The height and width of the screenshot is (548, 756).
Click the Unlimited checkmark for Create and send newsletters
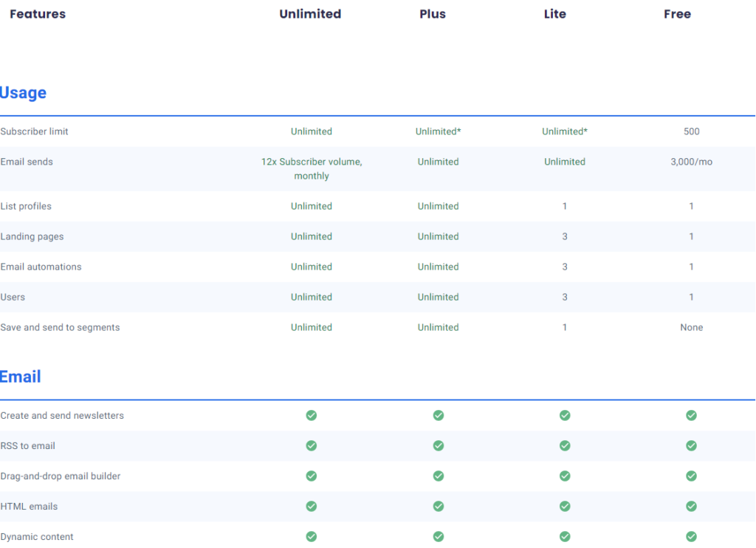click(312, 415)
